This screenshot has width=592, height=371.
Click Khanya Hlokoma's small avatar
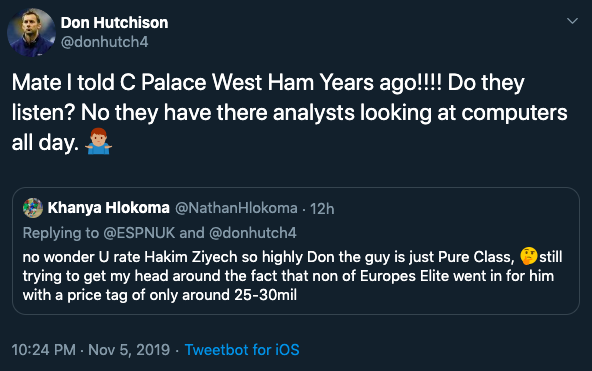[33, 208]
